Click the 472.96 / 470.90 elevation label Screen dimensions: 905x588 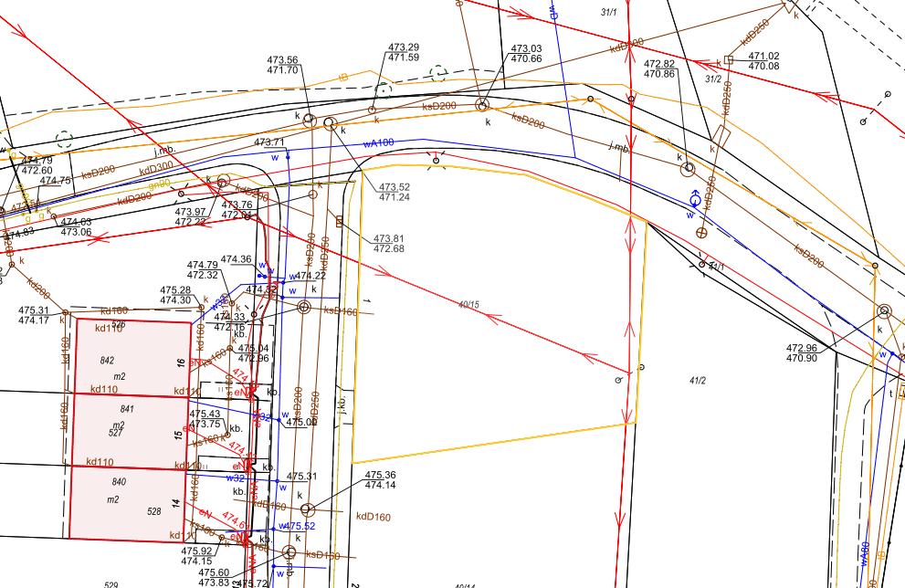(x=801, y=354)
